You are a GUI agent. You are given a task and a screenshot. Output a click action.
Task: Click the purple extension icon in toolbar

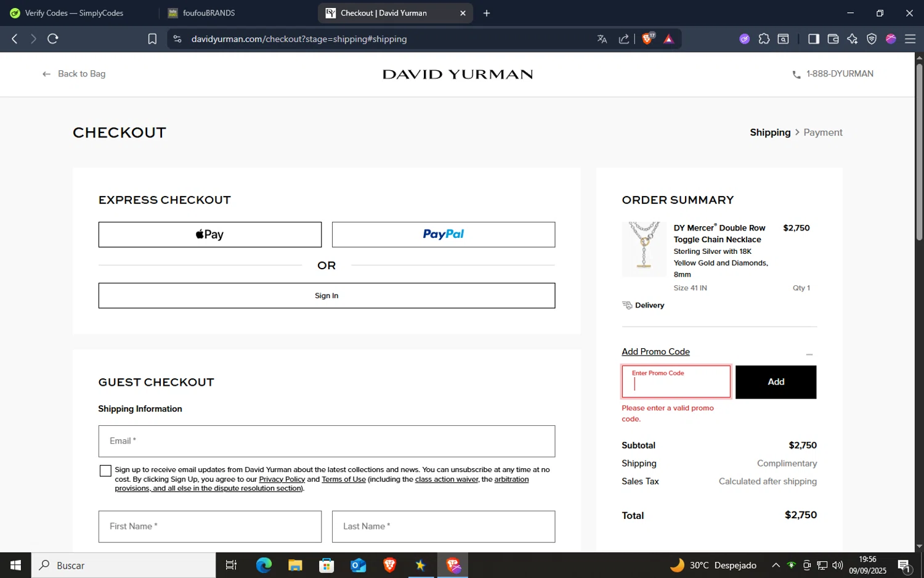744,39
